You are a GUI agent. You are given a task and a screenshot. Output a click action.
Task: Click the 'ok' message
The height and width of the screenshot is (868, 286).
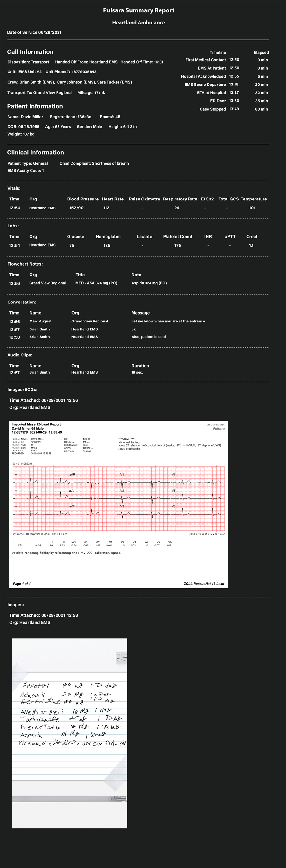click(134, 329)
